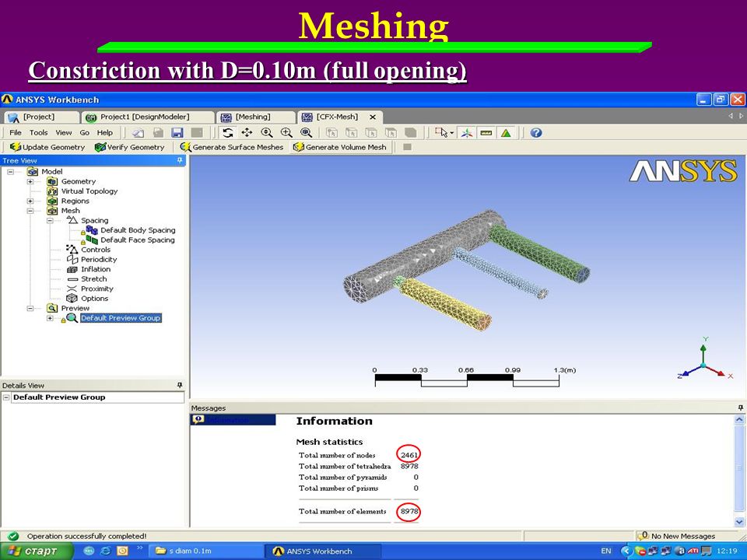Open the Go menu
The height and width of the screenshot is (560, 747).
[84, 133]
